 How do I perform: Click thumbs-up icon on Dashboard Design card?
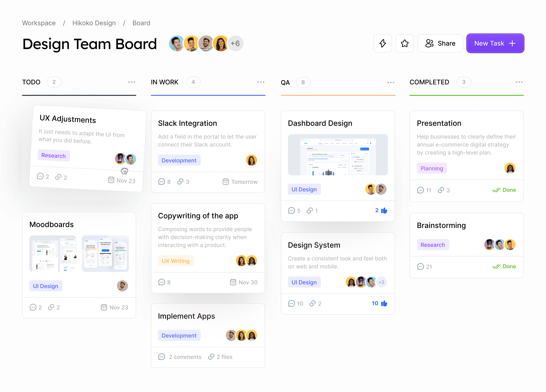pyautogui.click(x=384, y=211)
